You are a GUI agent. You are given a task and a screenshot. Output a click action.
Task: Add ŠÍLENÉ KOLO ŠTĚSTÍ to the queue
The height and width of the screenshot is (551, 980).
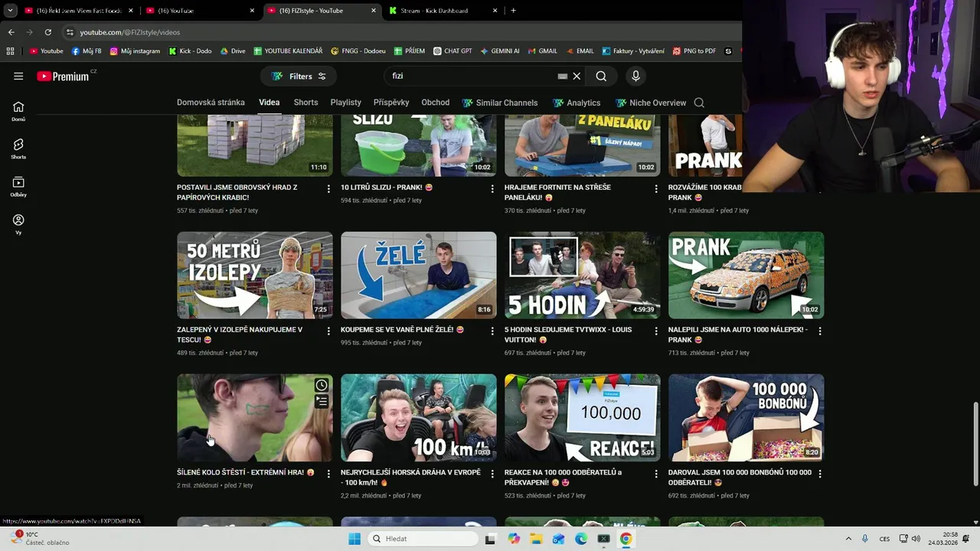coord(322,401)
